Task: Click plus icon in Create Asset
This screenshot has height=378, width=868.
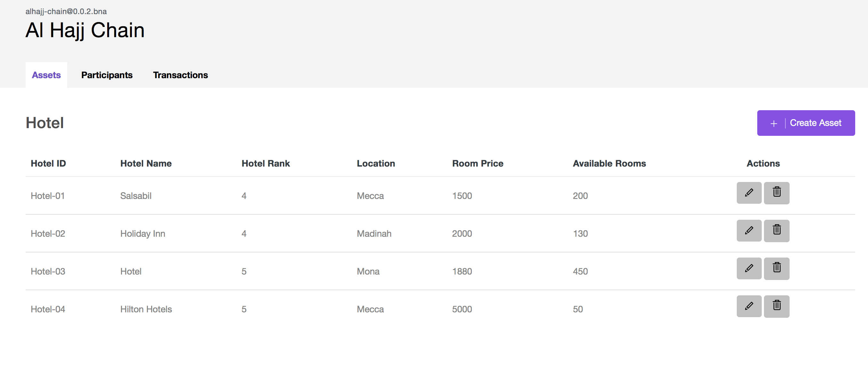Action: (x=773, y=123)
